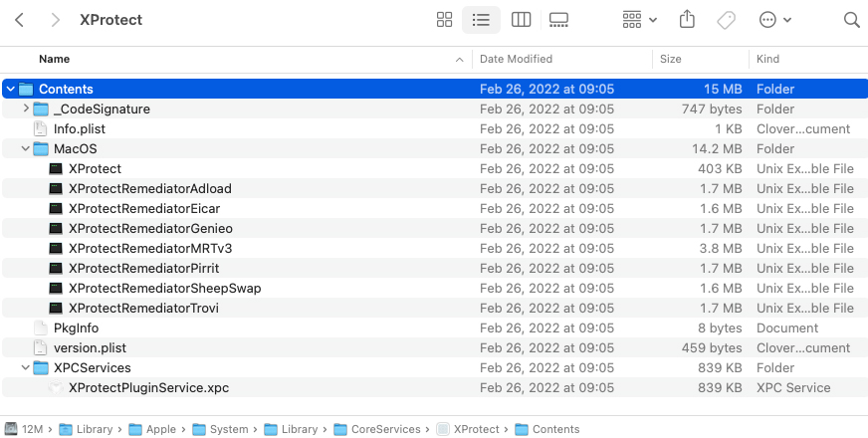Select the XProtectRemediatorSheepSwap executable icon

[x=56, y=289]
